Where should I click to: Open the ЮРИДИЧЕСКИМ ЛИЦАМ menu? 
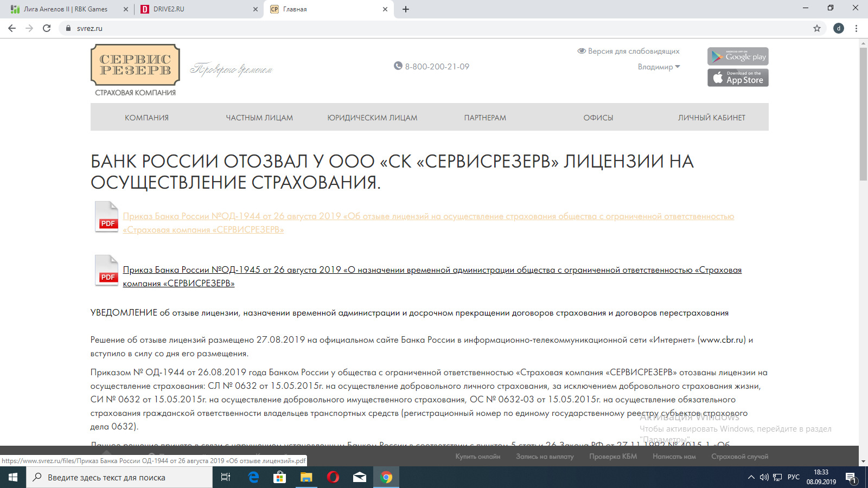(372, 118)
